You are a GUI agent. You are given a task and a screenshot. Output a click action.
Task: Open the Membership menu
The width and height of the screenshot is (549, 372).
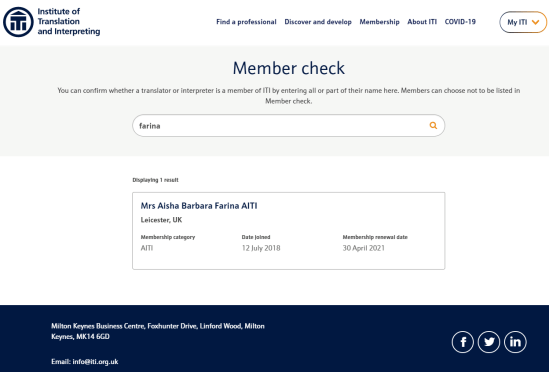(379, 22)
